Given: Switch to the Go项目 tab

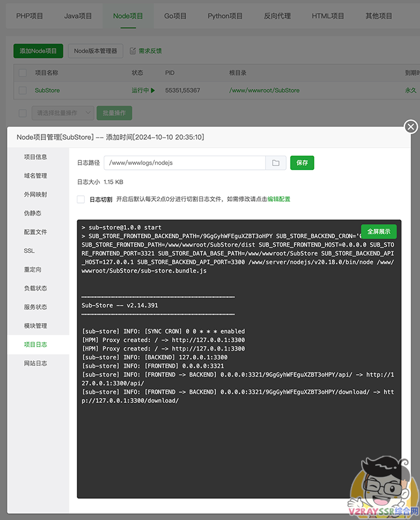Looking at the screenshot, I should [175, 16].
